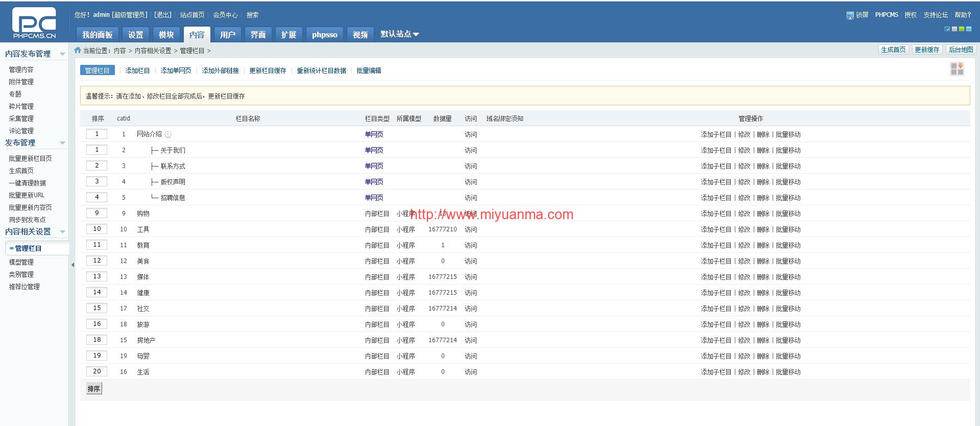Image resolution: width=980 pixels, height=426 pixels.
Task: Click the home icon in breadcrumb
Action: click(x=78, y=50)
